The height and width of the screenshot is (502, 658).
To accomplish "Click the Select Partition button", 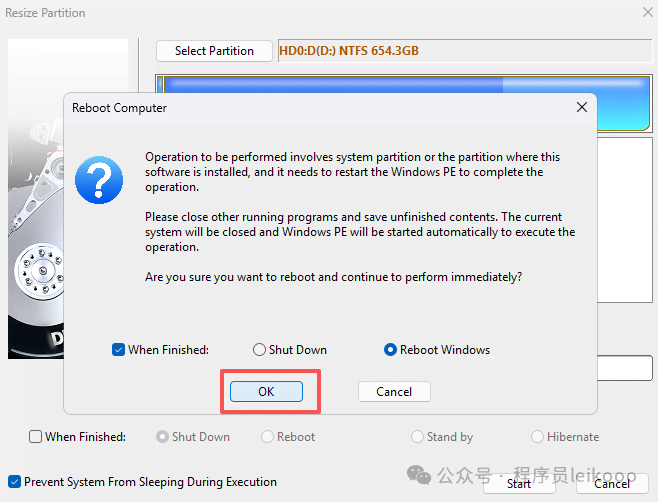I will tap(214, 51).
